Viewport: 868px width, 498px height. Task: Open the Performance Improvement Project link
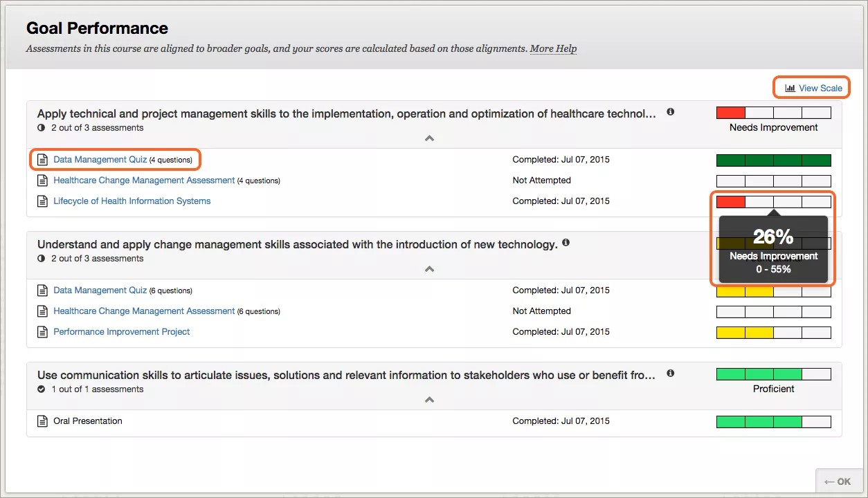coord(121,332)
